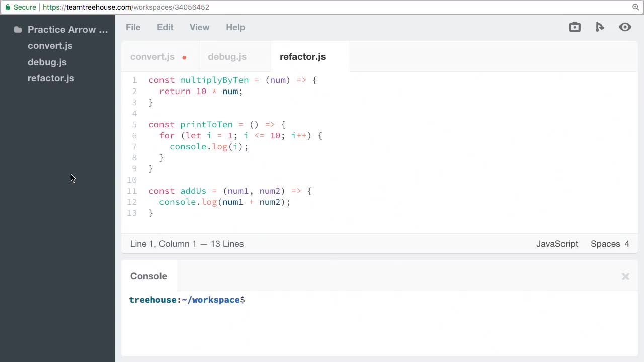Click line number 4 in the gutter
The width and height of the screenshot is (644, 362).
[134, 114]
